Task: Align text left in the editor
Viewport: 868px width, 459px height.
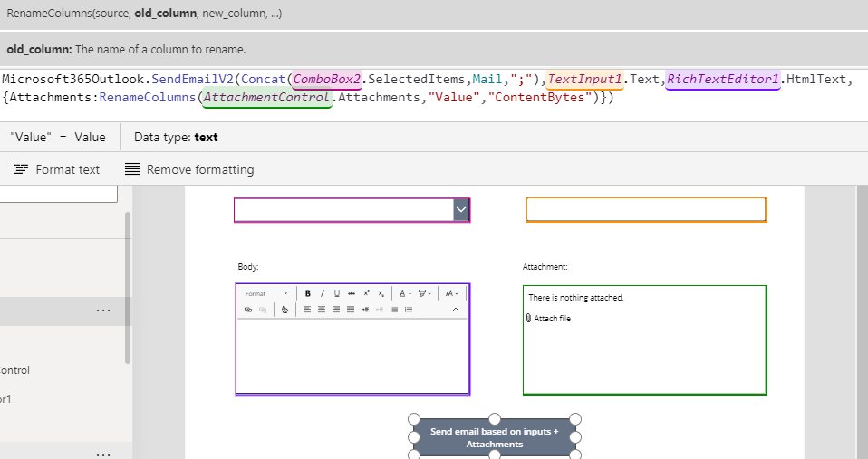Action: (x=306, y=310)
